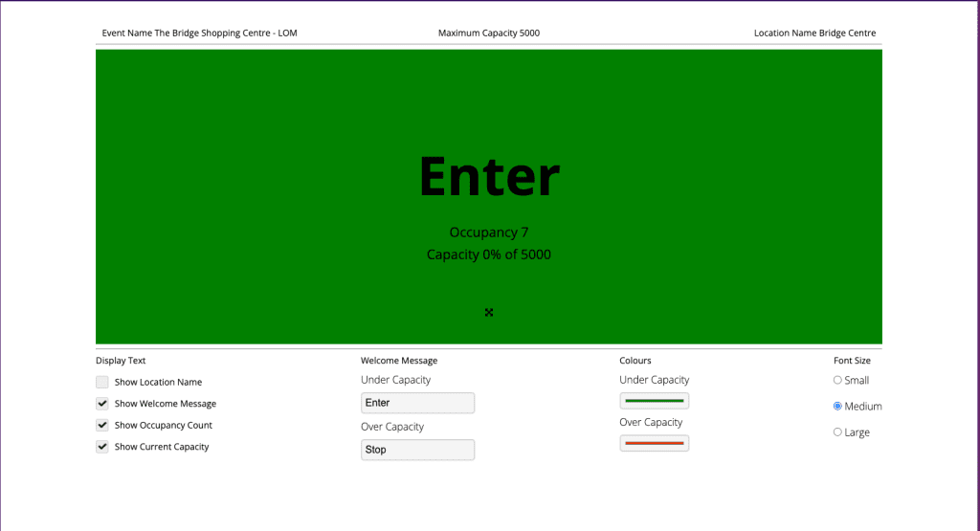Click the Maximum Capacity 5000 header text

click(489, 33)
